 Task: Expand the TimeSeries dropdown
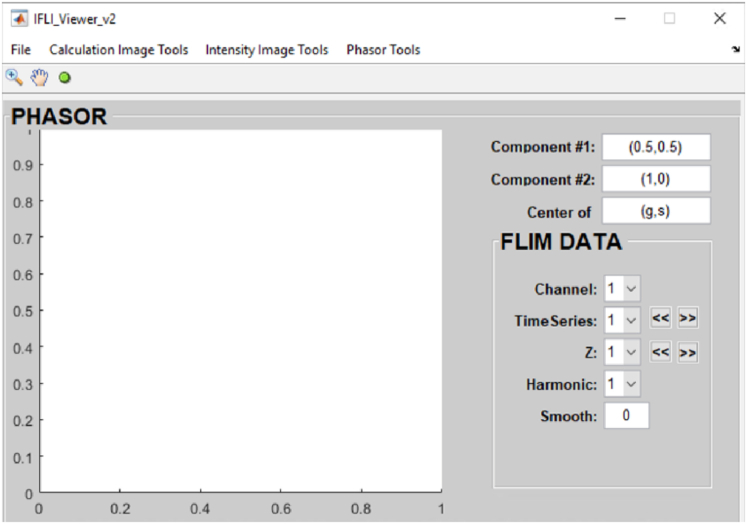pos(622,320)
